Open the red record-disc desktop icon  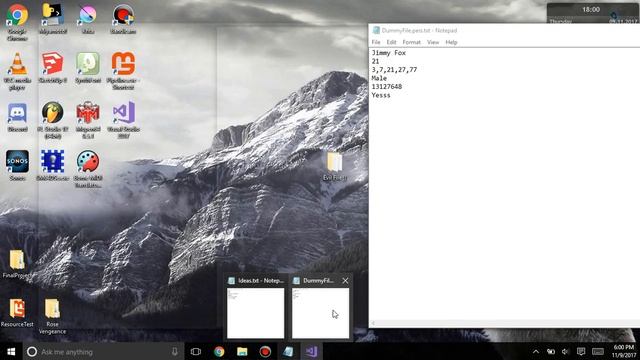[123, 15]
